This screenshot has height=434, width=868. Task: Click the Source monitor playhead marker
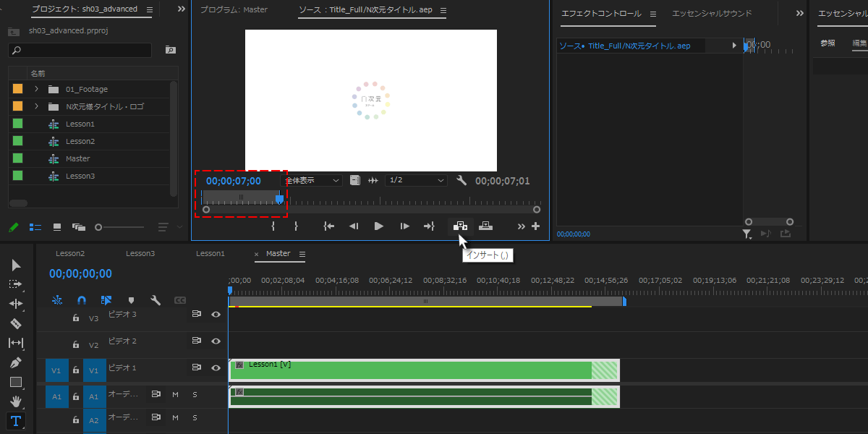coord(279,198)
